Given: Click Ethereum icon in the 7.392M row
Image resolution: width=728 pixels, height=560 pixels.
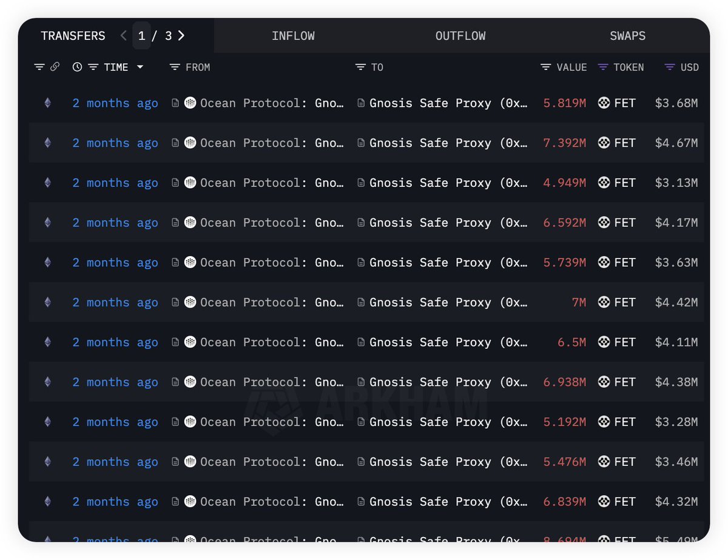Looking at the screenshot, I should coord(47,143).
